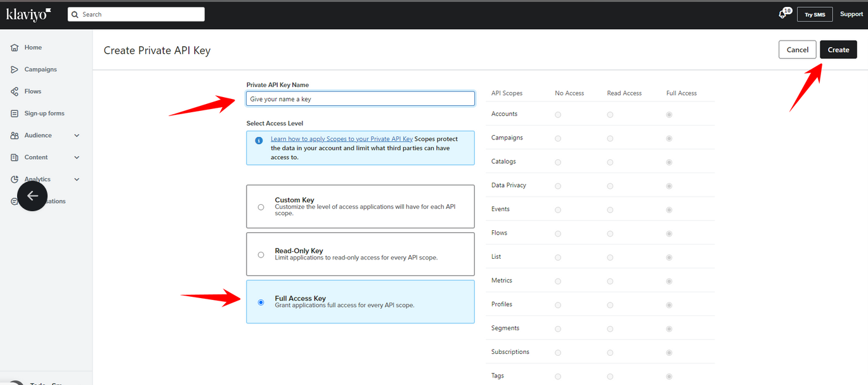The width and height of the screenshot is (868, 385).
Task: Click the round back arrow button
Action: coord(32,196)
